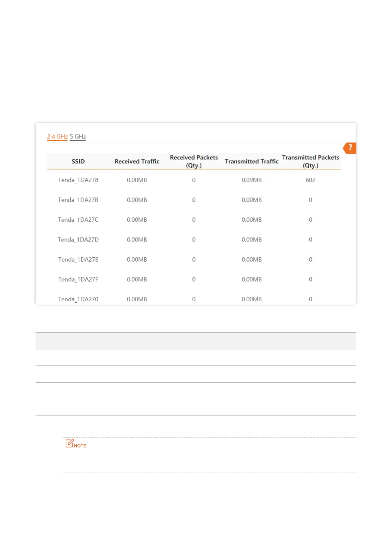The width and height of the screenshot is (392, 554).
Task: Switch to the 5 GHz tab
Action: (78, 137)
